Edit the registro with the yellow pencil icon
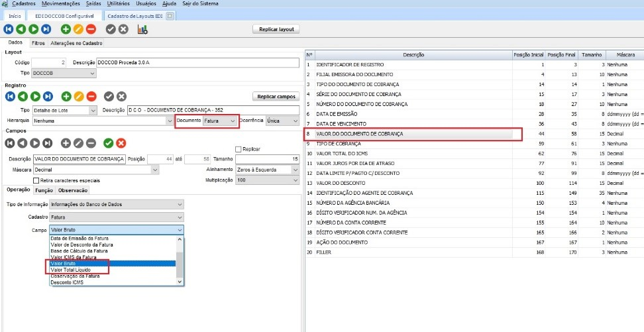 coord(78,96)
